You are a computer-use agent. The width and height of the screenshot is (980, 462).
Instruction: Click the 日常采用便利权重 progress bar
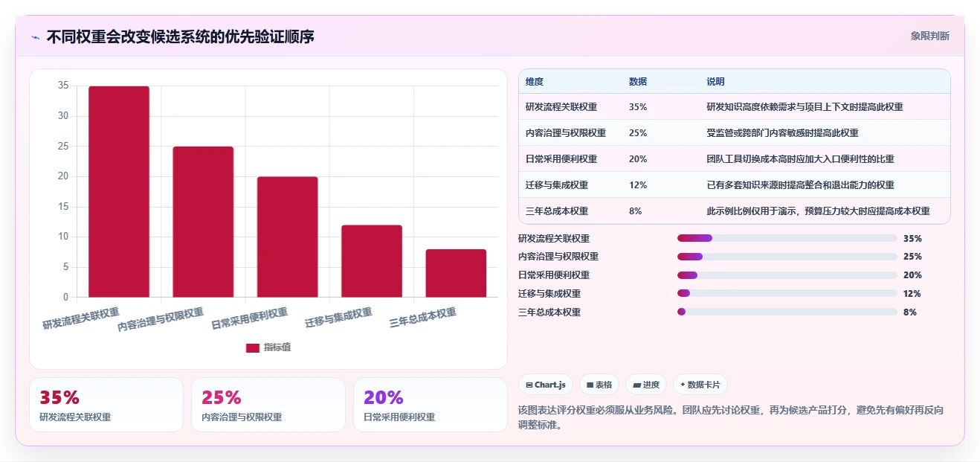pos(787,275)
